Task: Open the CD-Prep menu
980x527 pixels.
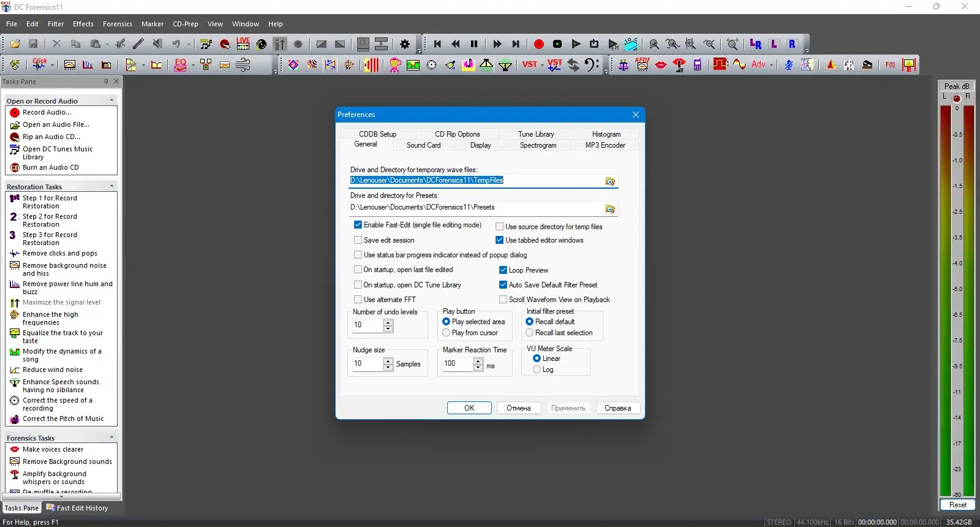Action: pyautogui.click(x=186, y=24)
